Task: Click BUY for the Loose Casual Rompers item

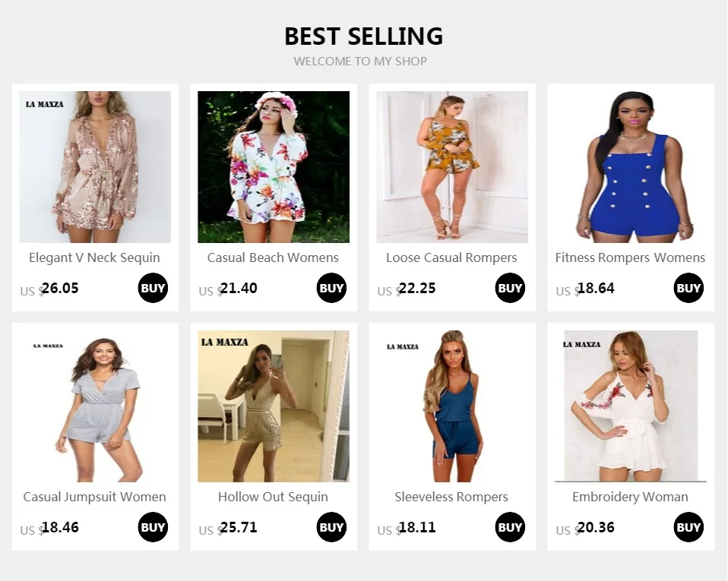Action: 510,288
